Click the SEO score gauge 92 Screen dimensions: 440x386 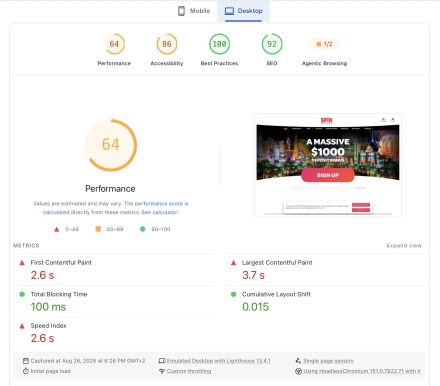pyautogui.click(x=272, y=44)
